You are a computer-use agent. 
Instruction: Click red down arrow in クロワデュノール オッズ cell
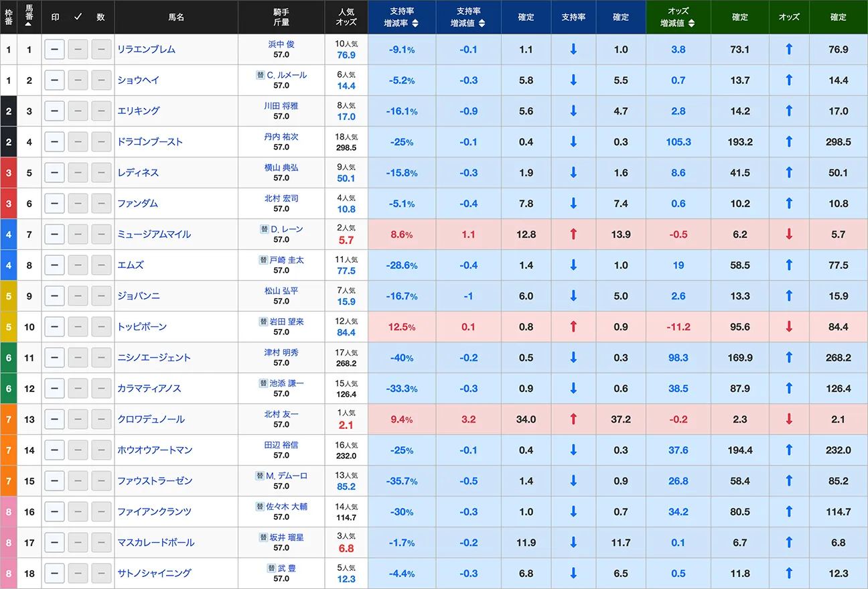(789, 419)
